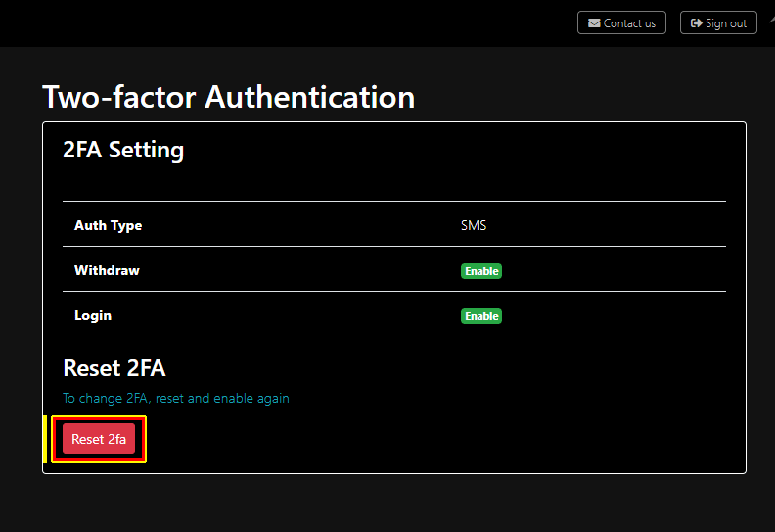Select the Withdraw row label
The image size is (775, 532).
[107, 270]
